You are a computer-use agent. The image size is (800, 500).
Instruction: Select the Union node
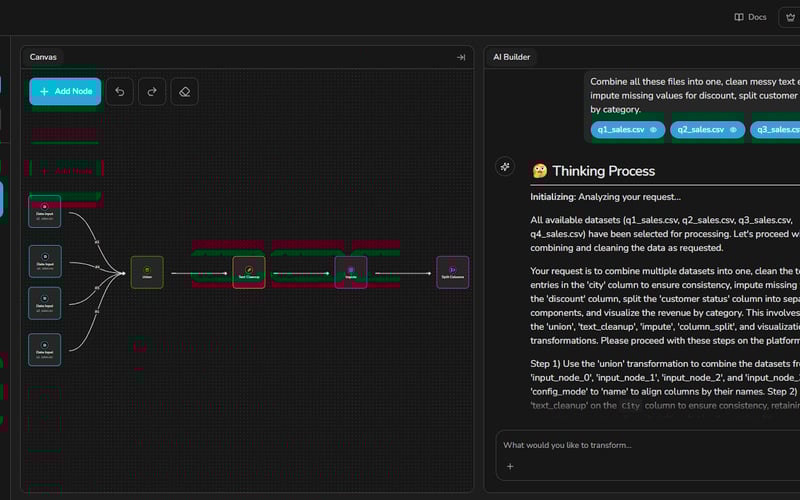(147, 272)
